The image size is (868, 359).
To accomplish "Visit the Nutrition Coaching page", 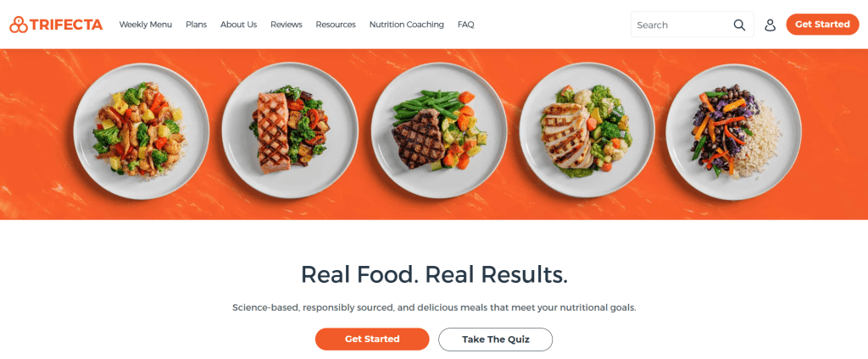I will click(406, 25).
